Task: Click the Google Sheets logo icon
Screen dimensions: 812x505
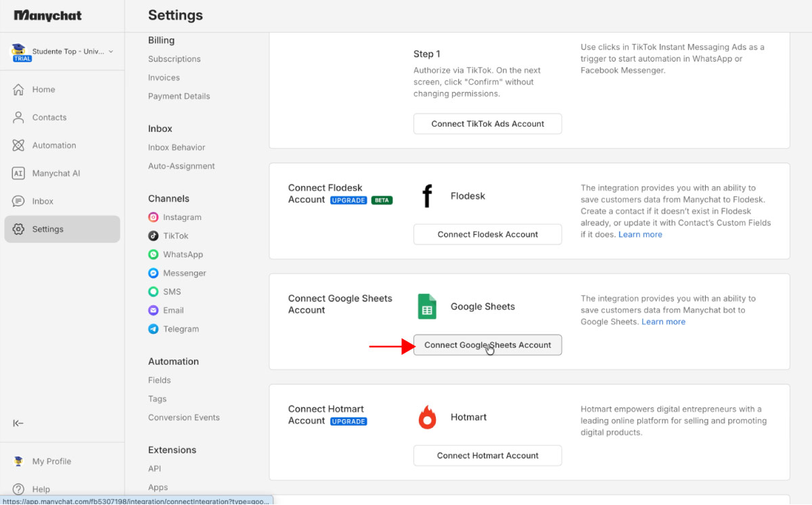Action: click(x=427, y=307)
